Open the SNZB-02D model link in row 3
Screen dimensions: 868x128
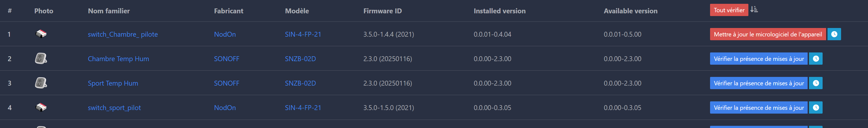point(300,83)
